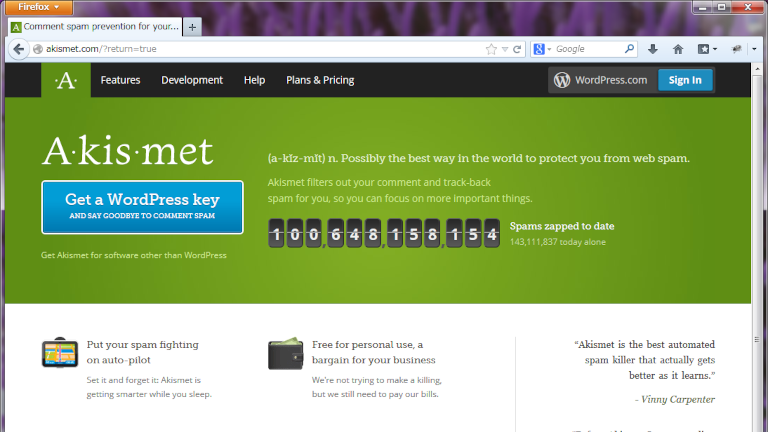Click the Akismet A logo

[66, 80]
